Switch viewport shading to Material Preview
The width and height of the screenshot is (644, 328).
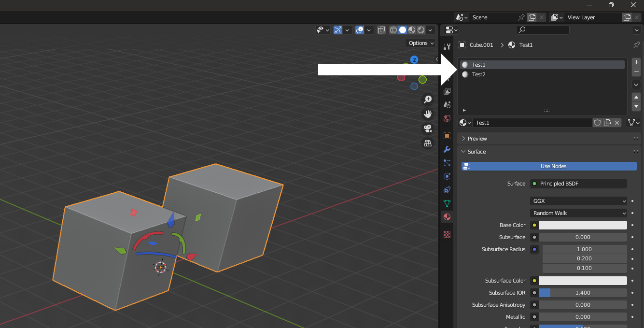pos(411,30)
